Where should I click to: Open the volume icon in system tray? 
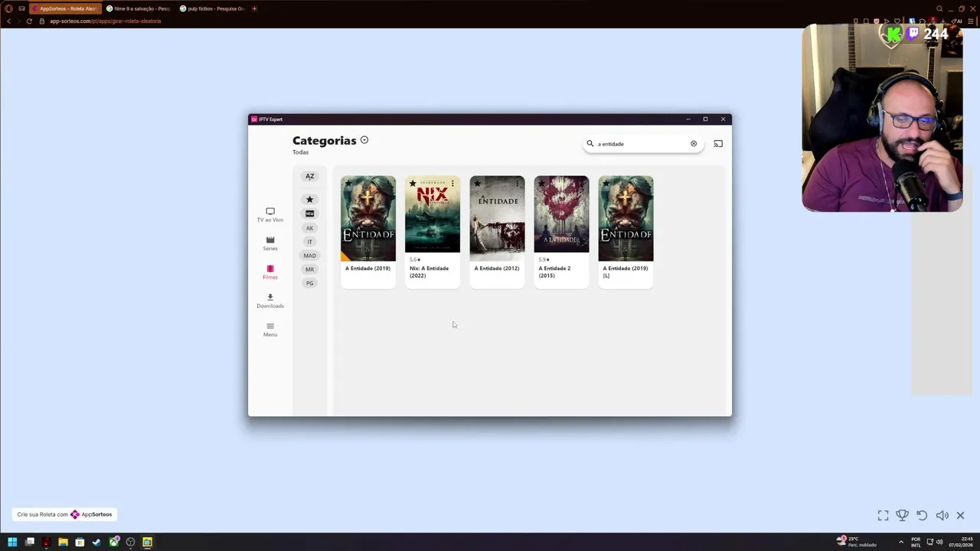[x=939, y=542]
